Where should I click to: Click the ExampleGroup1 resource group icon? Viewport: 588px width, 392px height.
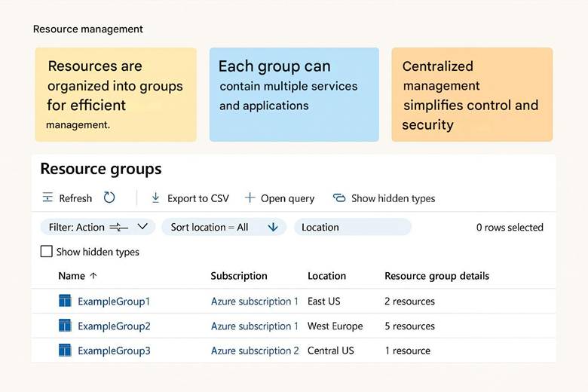pyautogui.click(x=65, y=301)
